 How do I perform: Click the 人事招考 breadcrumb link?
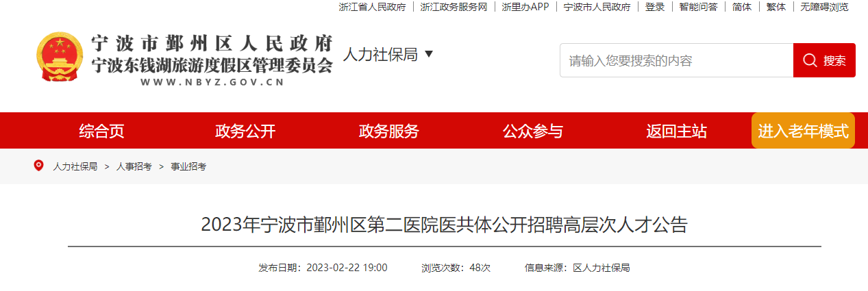134,166
